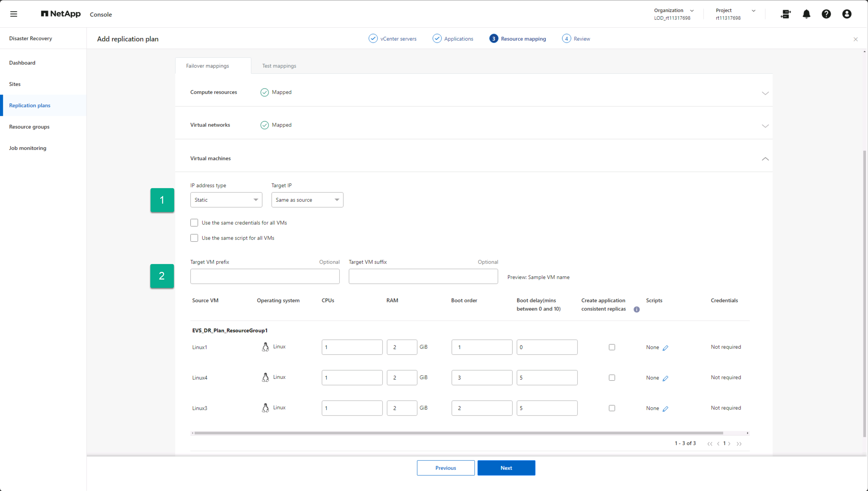Enable same credentials for all VMs

(x=194, y=223)
